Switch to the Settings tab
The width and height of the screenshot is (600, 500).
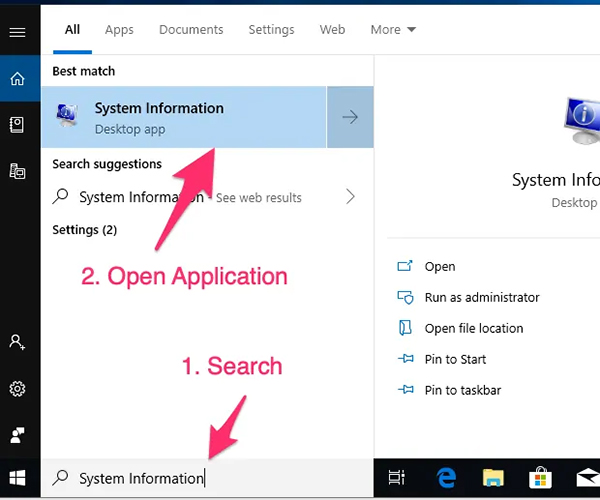(271, 29)
